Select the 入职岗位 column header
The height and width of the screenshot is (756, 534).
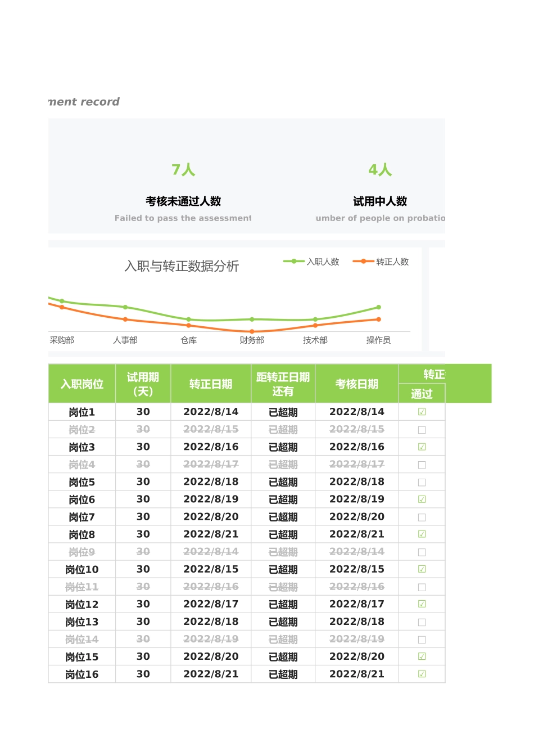[82, 384]
